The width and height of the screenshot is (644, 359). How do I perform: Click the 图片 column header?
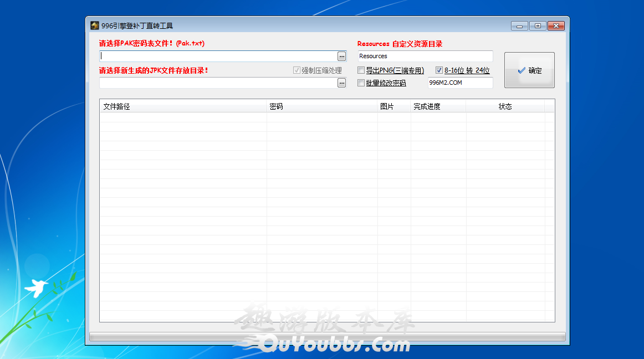[394, 106]
